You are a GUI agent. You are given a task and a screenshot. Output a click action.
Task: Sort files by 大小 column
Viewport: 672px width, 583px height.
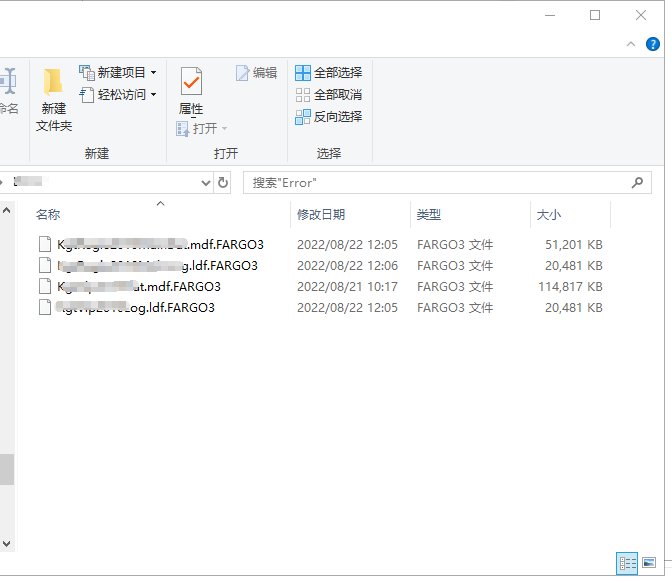[x=549, y=215]
